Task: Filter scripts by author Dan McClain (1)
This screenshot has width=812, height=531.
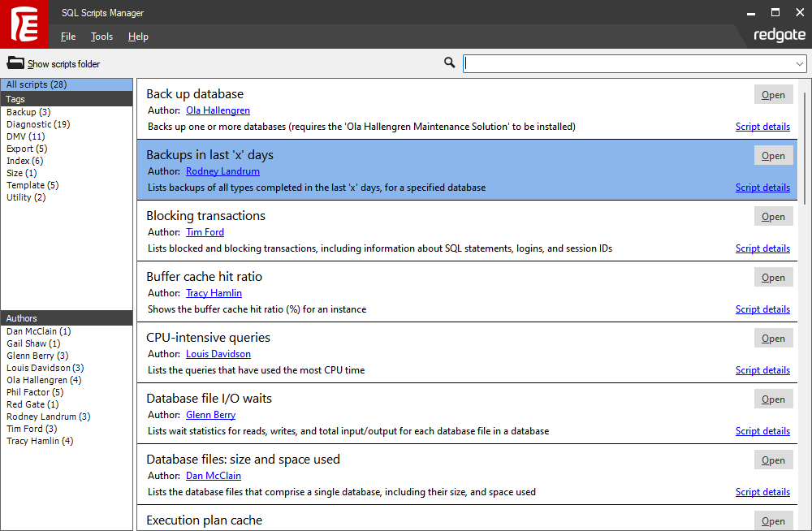Action: [39, 331]
